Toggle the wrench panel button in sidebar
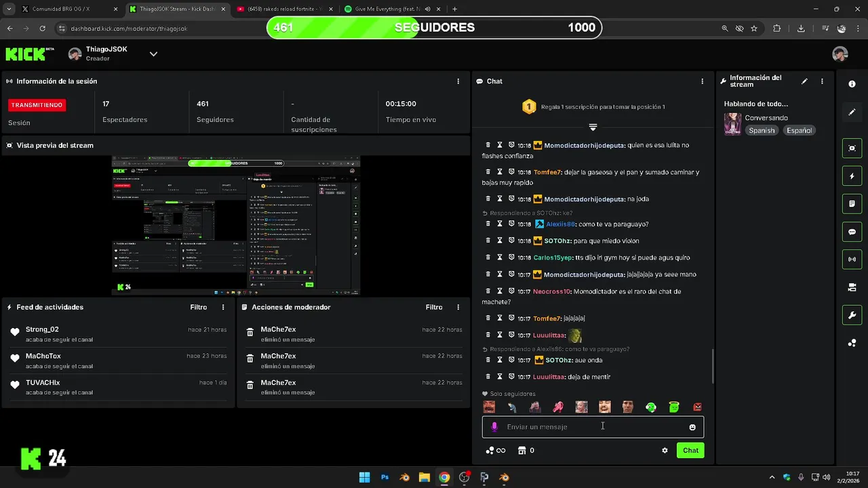This screenshot has height=488, width=868. pyautogui.click(x=852, y=315)
